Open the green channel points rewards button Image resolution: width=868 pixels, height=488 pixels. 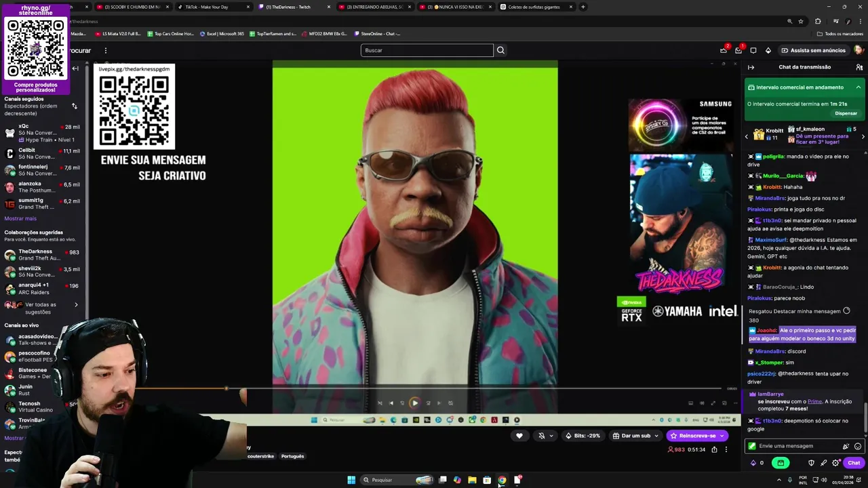781,463
